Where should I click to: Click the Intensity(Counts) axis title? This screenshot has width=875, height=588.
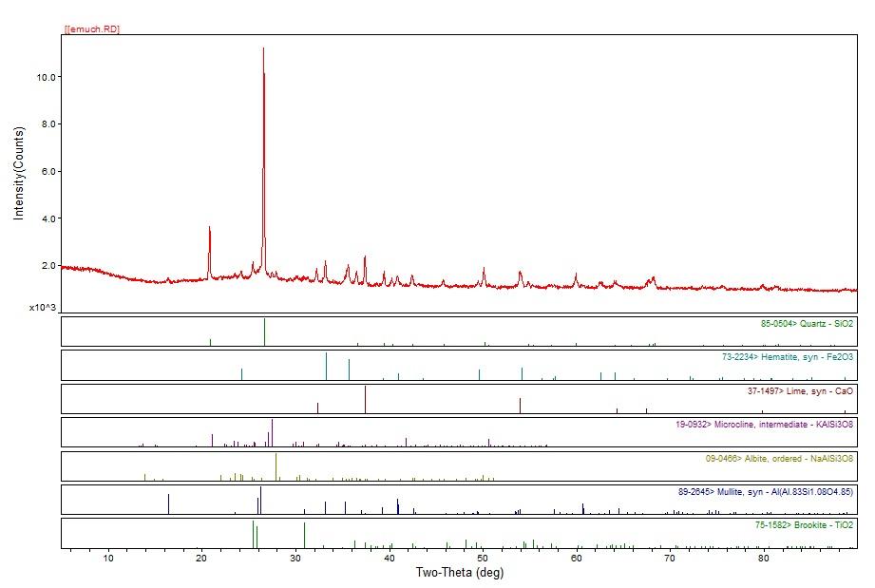pos(19,174)
